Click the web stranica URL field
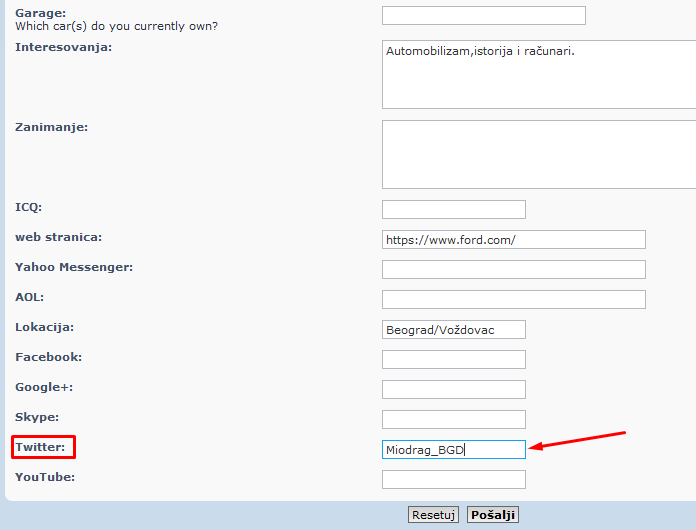Viewport: 696px width, 530px height. click(x=514, y=240)
